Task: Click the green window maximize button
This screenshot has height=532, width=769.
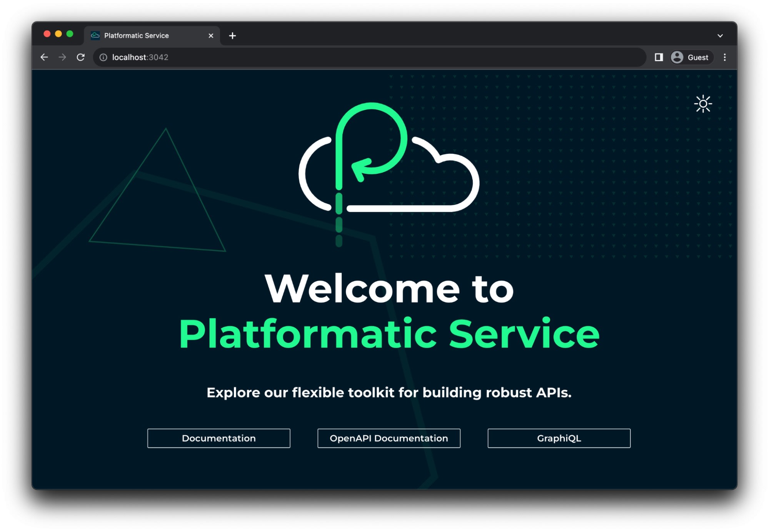Action: pyautogui.click(x=70, y=34)
